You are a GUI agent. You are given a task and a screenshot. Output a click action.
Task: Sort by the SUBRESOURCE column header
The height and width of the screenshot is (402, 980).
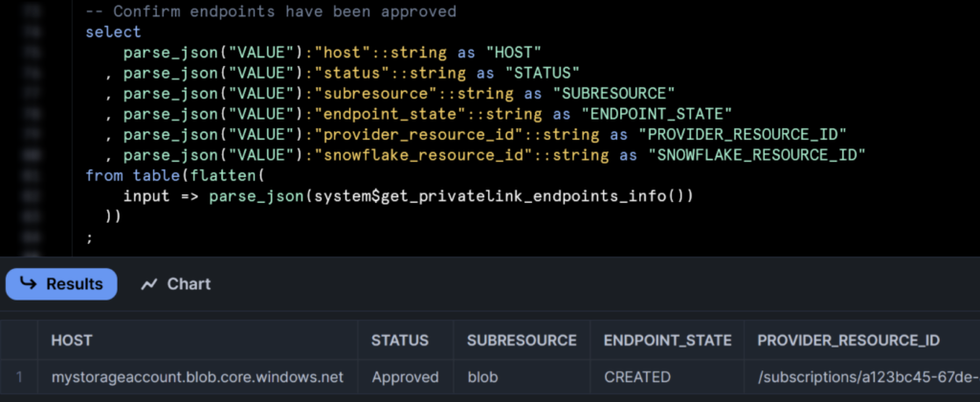[x=522, y=340]
